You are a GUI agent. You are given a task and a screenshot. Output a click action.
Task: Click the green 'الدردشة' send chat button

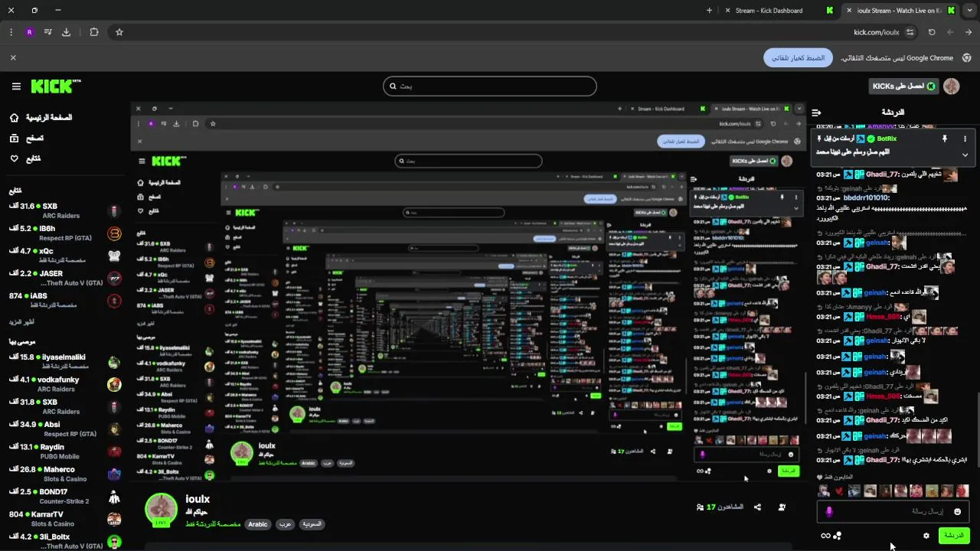(x=954, y=536)
